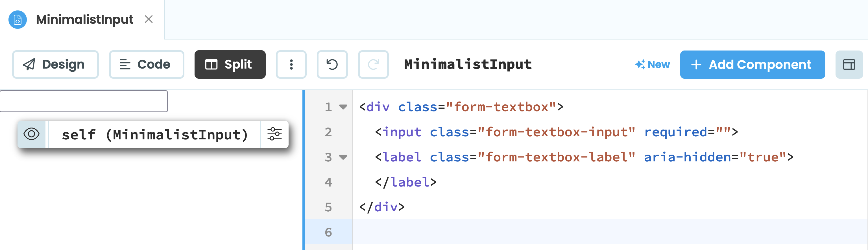Click the blue split-pane divider bar
This screenshot has width=868, height=250.
(304, 170)
